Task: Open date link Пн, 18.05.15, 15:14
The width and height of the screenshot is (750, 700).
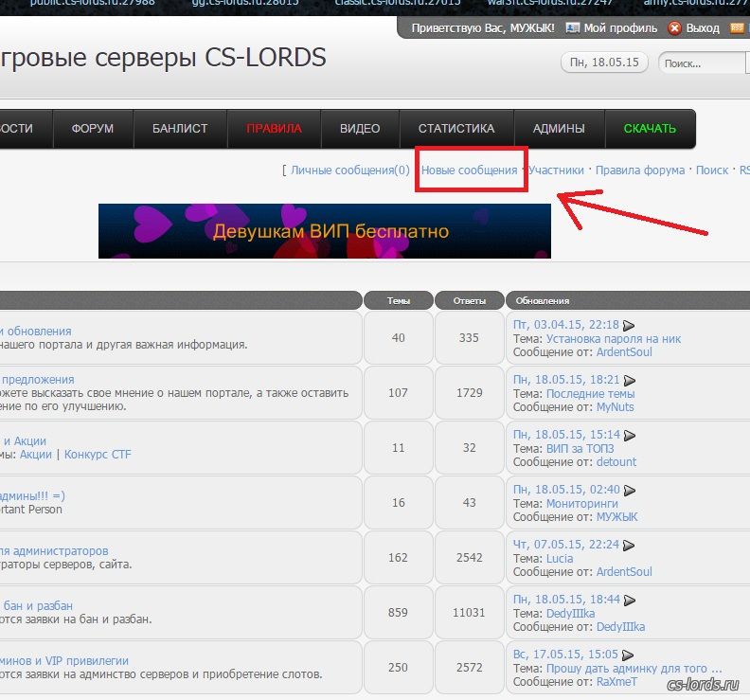Action: pyautogui.click(x=566, y=435)
